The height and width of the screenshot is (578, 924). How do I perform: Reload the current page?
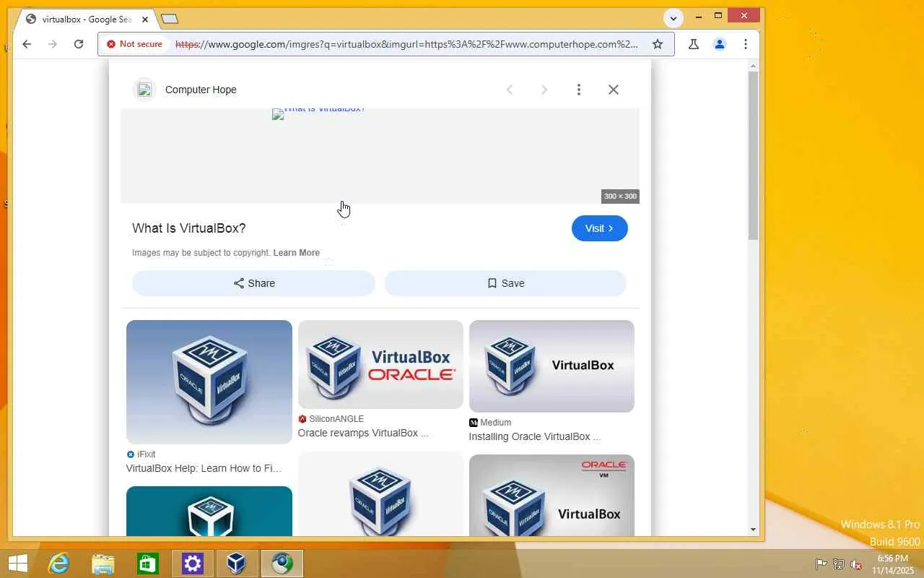(x=79, y=44)
